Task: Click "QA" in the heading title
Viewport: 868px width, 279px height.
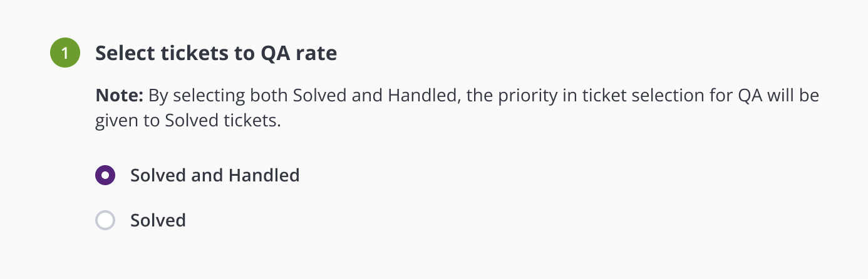Action: pyautogui.click(x=275, y=53)
